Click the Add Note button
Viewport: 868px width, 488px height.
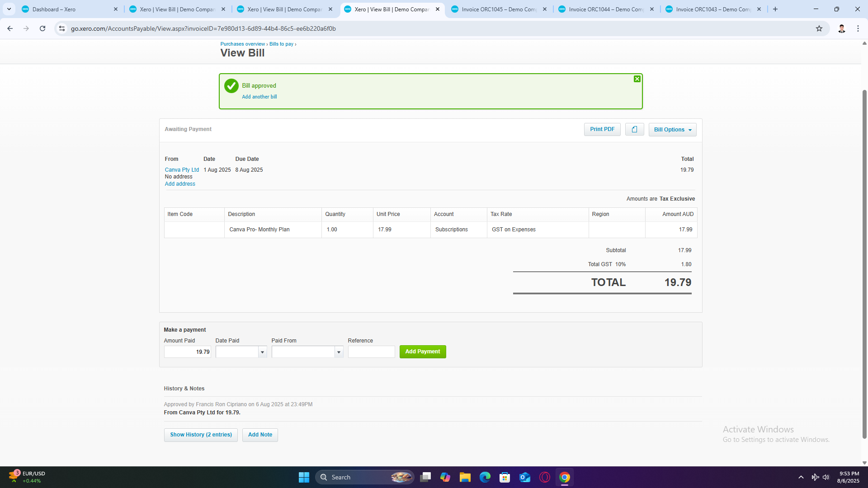coord(260,435)
